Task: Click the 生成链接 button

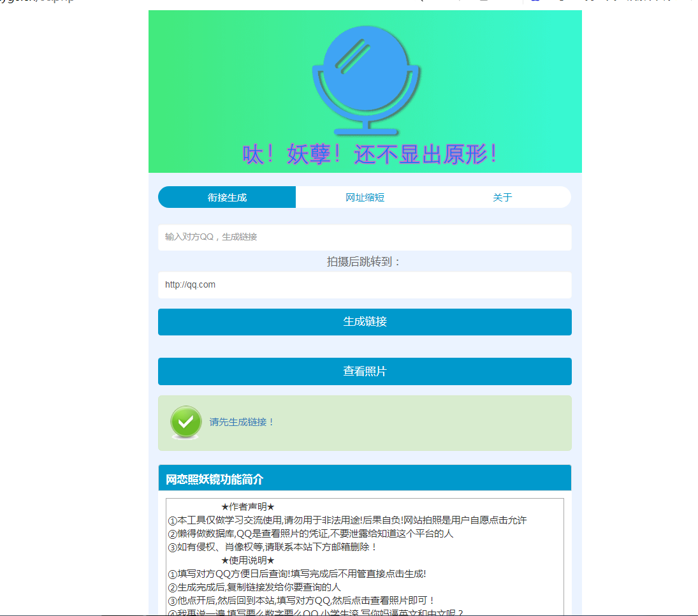Action: click(x=365, y=322)
